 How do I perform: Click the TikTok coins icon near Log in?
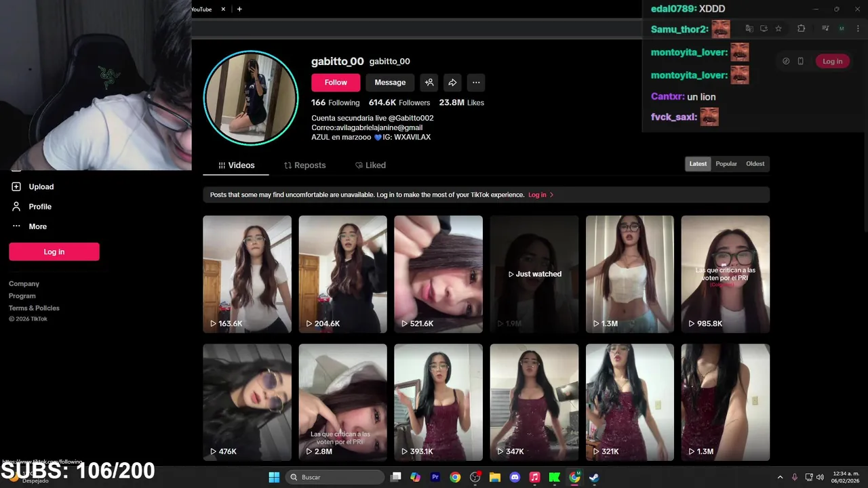pos(786,61)
